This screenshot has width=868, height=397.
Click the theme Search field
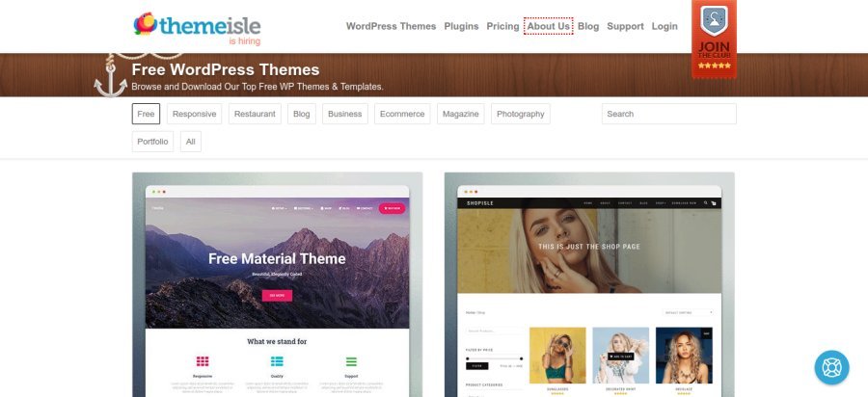[669, 114]
